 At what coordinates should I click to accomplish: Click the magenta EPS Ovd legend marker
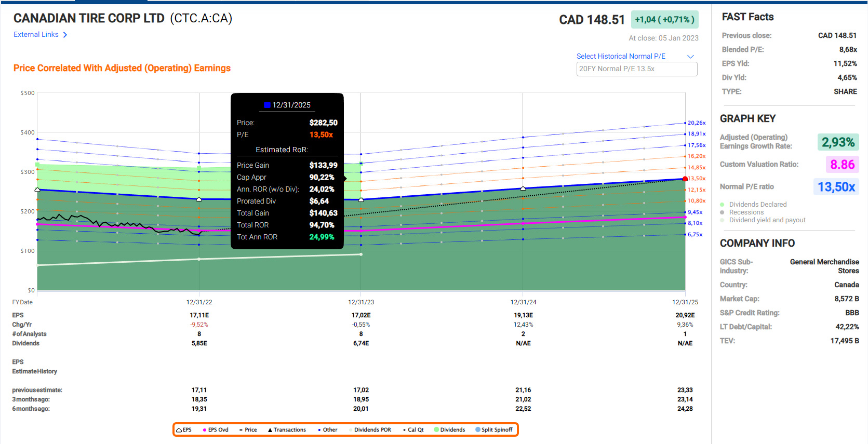[205, 430]
